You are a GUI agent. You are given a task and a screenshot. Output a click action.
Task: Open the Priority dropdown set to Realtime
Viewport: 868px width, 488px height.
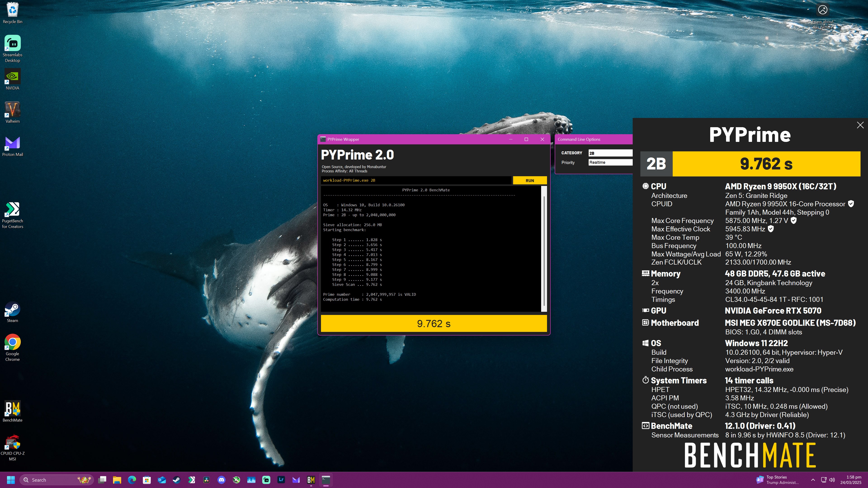coord(610,162)
